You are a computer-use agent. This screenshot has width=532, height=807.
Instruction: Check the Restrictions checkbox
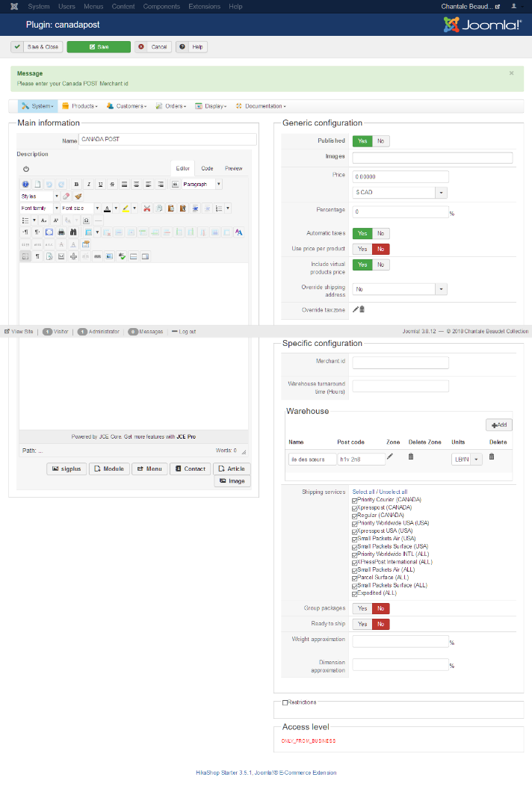(285, 702)
